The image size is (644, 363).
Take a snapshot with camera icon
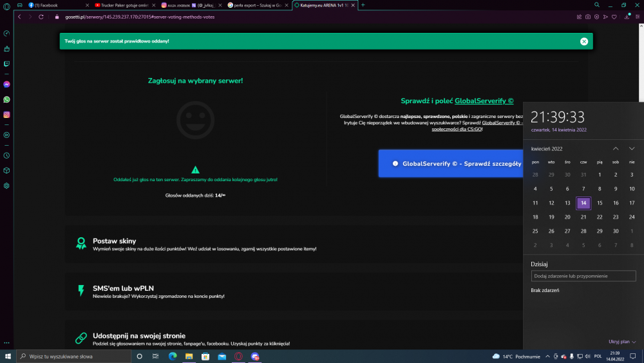(x=588, y=17)
